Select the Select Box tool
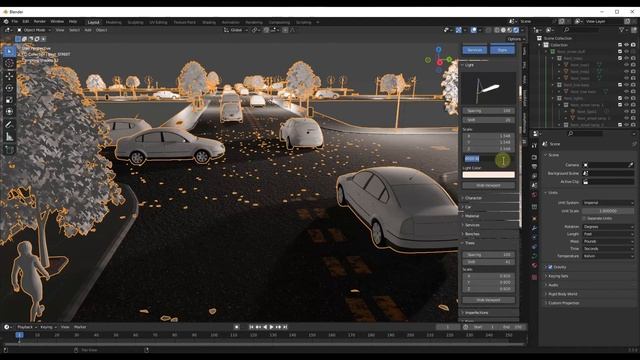The height and width of the screenshot is (360, 640). click(9, 51)
